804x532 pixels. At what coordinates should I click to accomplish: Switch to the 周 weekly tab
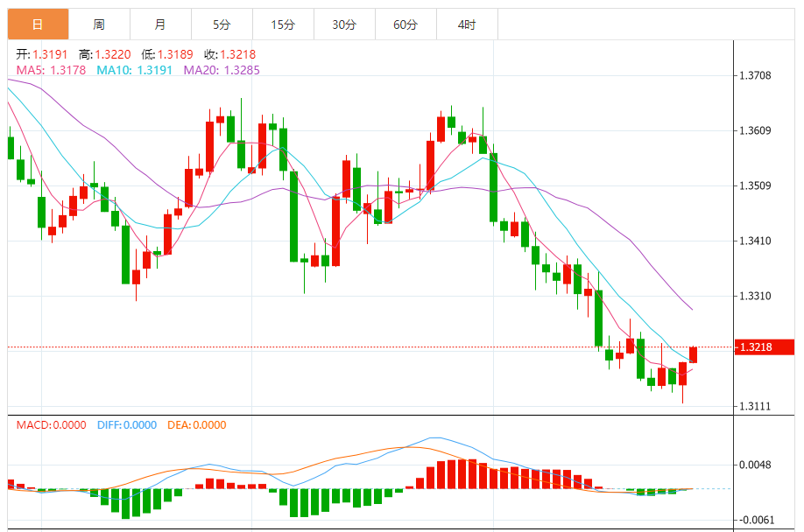point(99,24)
